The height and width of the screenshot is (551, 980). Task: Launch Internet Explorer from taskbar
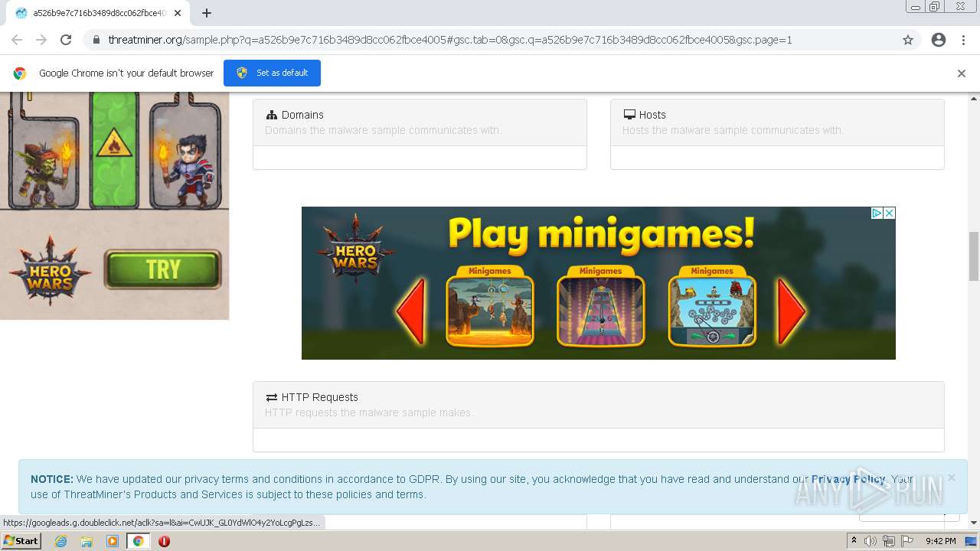tap(60, 541)
